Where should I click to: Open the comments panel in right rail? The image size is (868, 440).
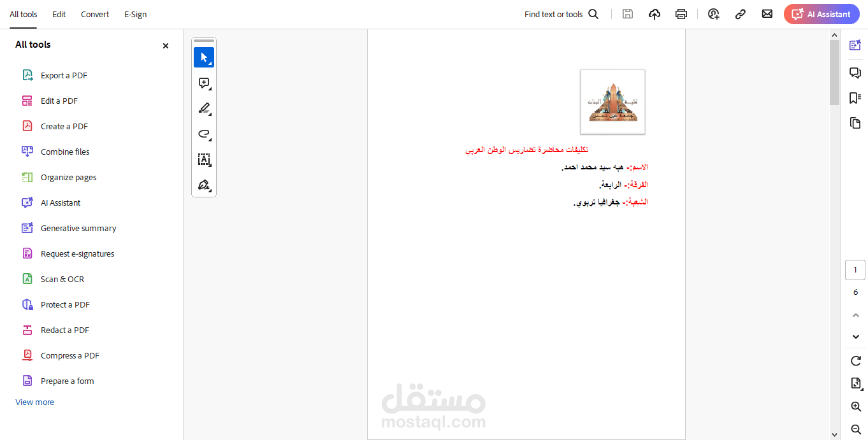855,73
